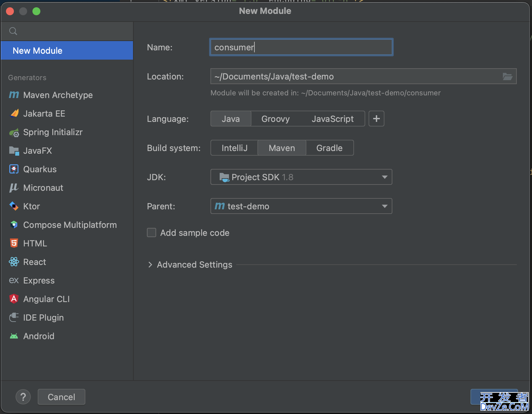Select Java as the language
This screenshot has width=532, height=414.
click(231, 119)
